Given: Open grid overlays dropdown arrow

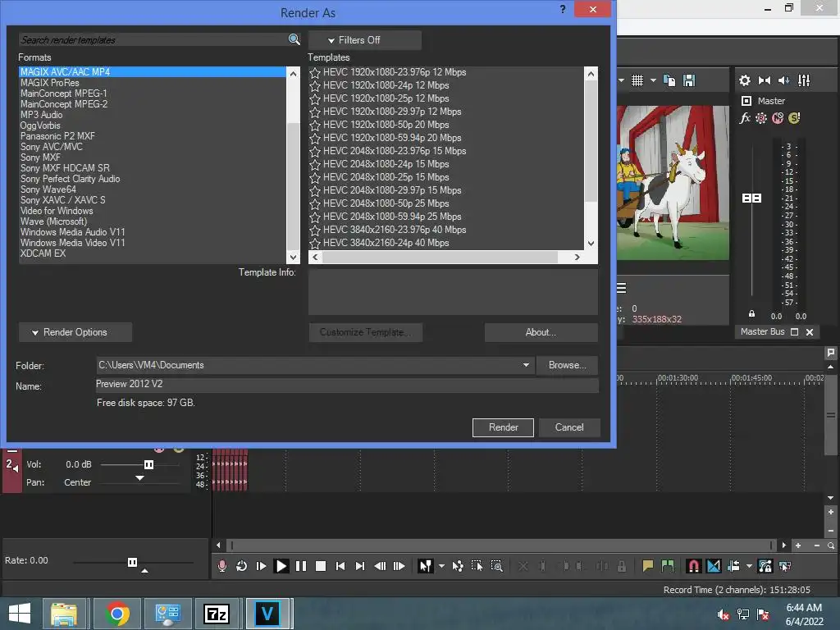Looking at the screenshot, I should 653,80.
